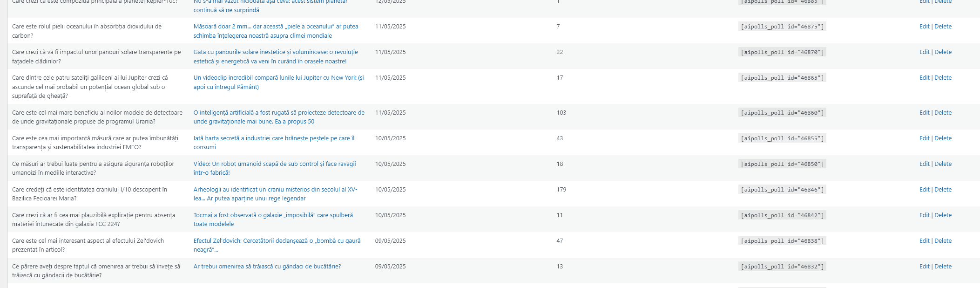Open the 'Tocmai a fost observată o galaxie' article
Screen dimensions: 980x288
pos(273,215)
